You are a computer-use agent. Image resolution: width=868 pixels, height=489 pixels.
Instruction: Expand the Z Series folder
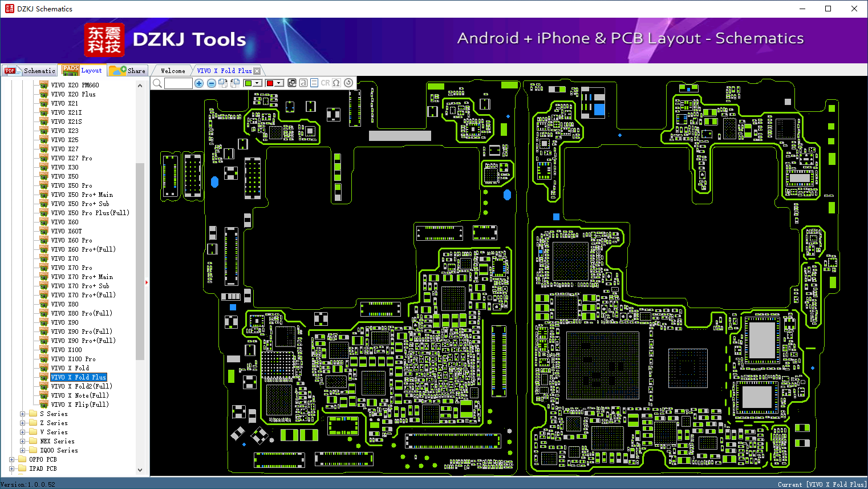coord(23,423)
